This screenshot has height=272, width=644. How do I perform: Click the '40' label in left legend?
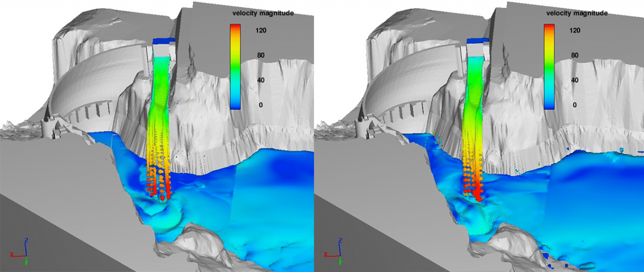click(260, 80)
